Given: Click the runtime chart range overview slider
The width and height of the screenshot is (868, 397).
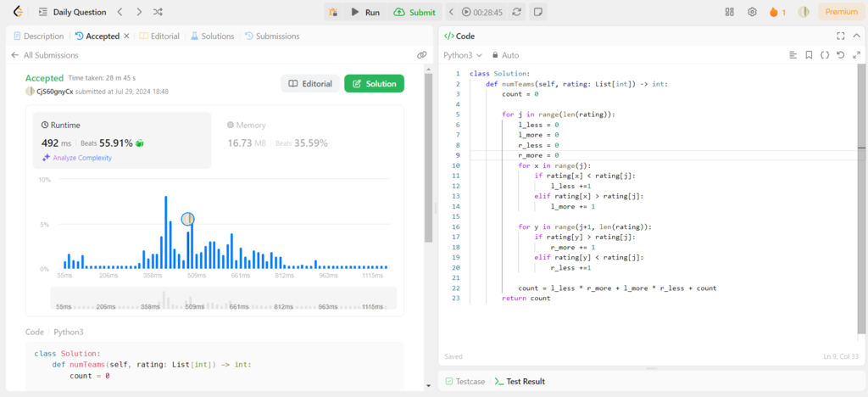Looking at the screenshot, I should click(x=224, y=299).
